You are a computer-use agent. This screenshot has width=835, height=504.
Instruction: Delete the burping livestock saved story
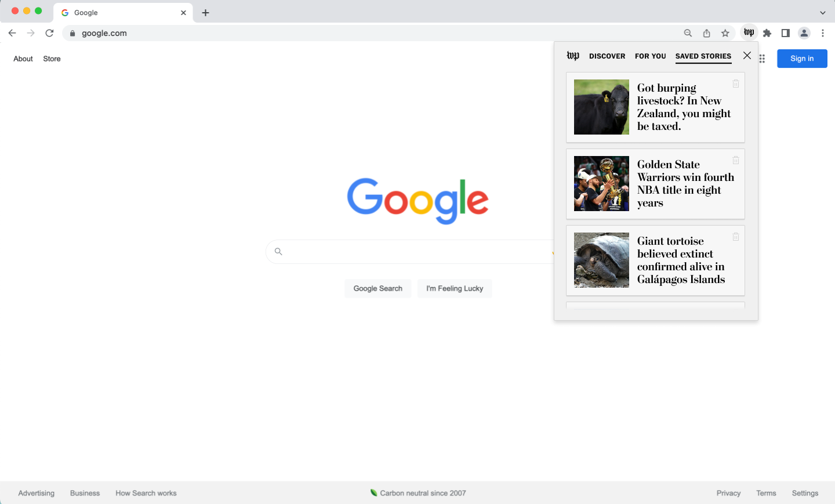click(x=736, y=84)
